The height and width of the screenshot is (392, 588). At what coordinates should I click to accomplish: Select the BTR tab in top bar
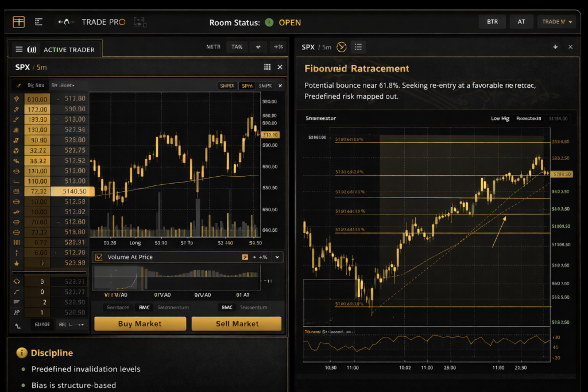click(492, 22)
